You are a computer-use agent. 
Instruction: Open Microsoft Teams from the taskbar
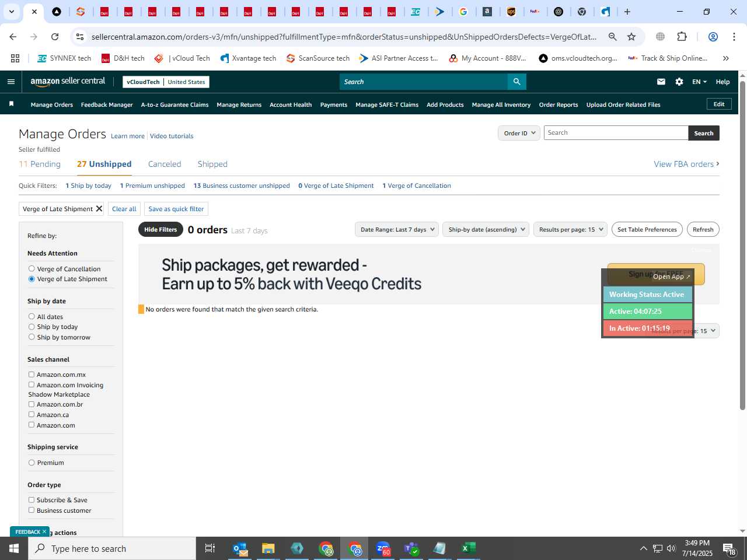coord(411,548)
